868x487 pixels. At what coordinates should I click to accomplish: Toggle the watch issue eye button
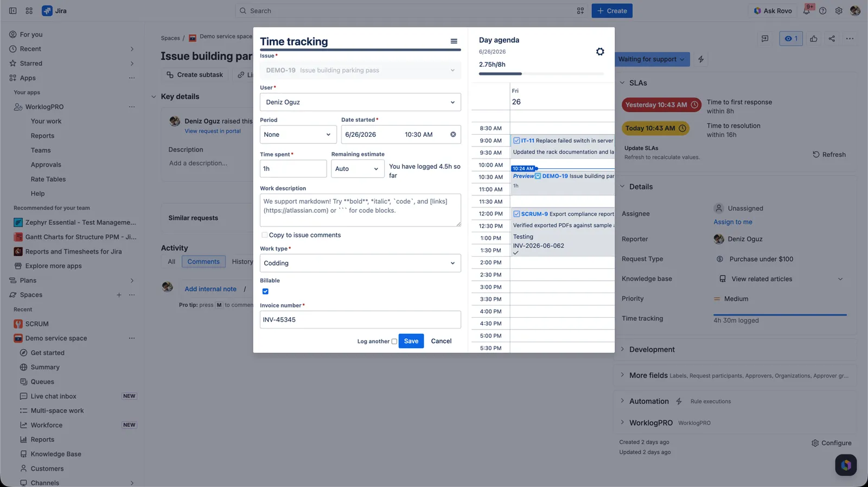790,39
